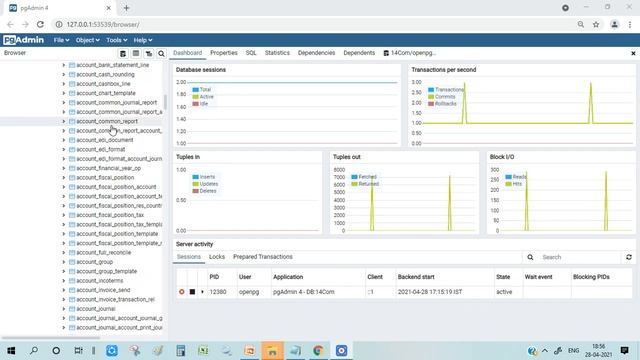Click table icon of account_common_report

[72, 121]
